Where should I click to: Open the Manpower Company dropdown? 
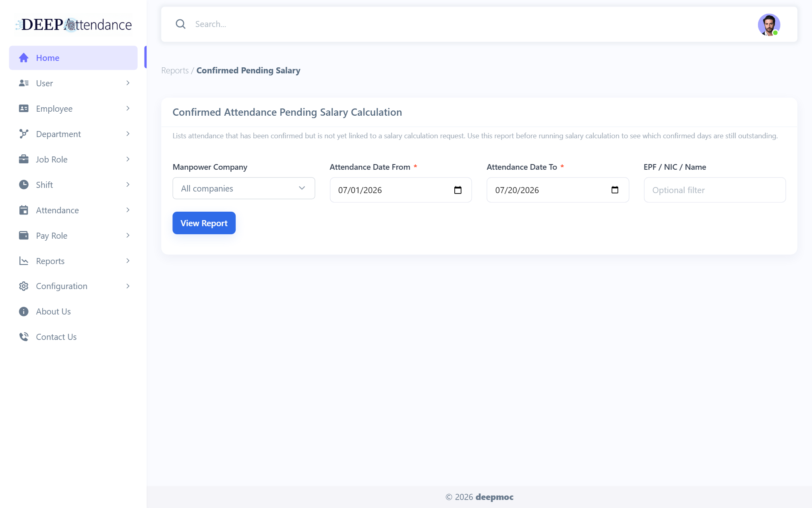[x=244, y=188]
